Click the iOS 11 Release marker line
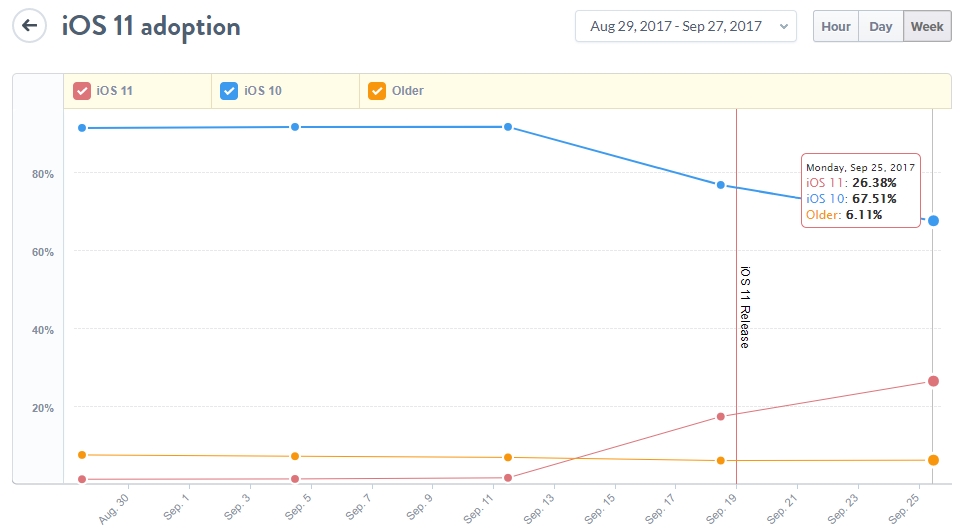 pos(736,300)
